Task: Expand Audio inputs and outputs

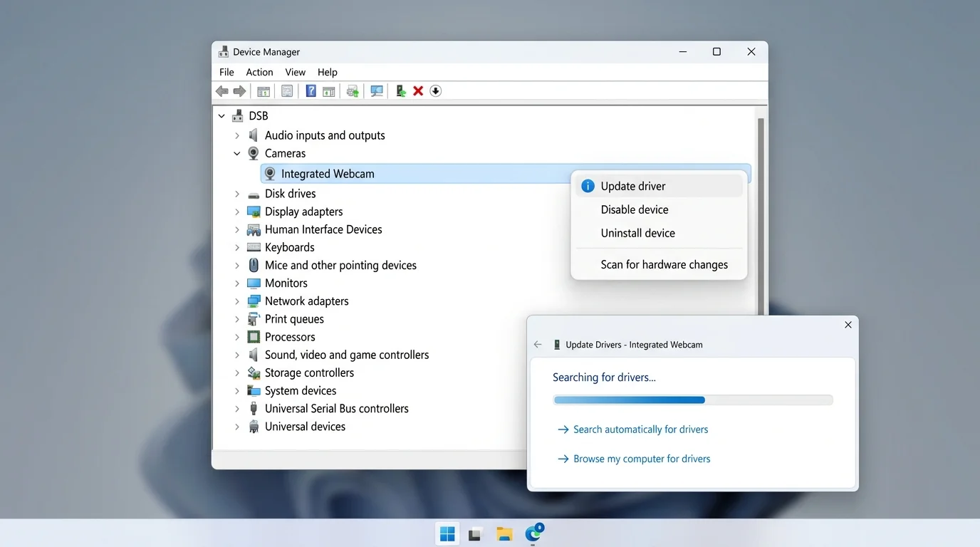Action: (237, 135)
